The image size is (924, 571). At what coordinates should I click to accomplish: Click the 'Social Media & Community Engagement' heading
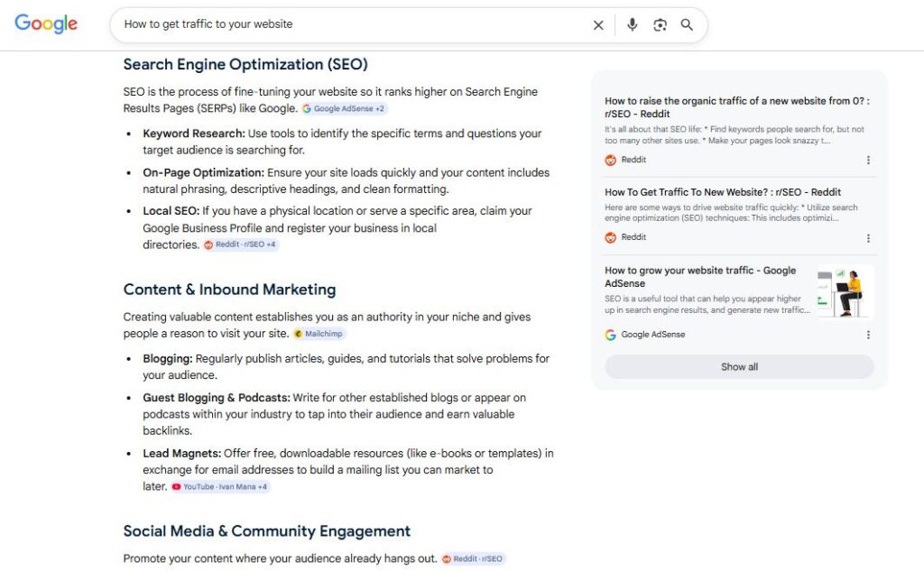(x=266, y=531)
